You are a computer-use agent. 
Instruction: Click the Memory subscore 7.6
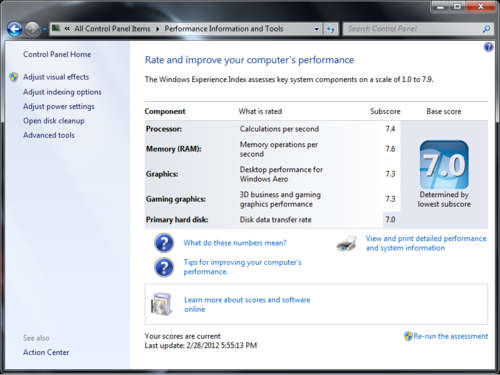tap(390, 149)
